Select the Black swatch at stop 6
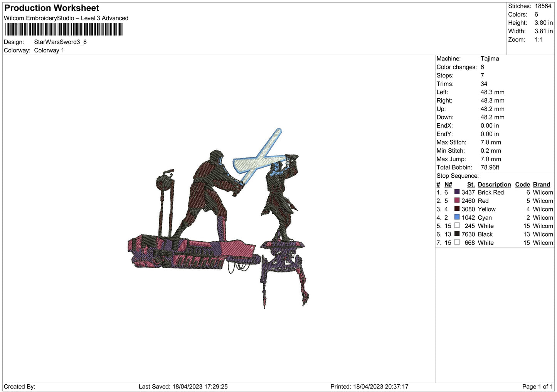Viewport: 557px width, 392px height. [x=457, y=234]
